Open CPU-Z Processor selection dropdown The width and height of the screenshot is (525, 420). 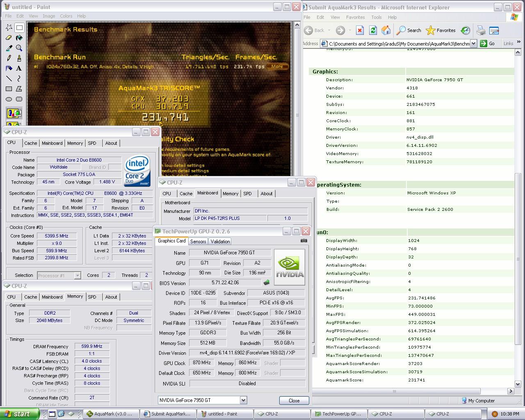(78, 276)
